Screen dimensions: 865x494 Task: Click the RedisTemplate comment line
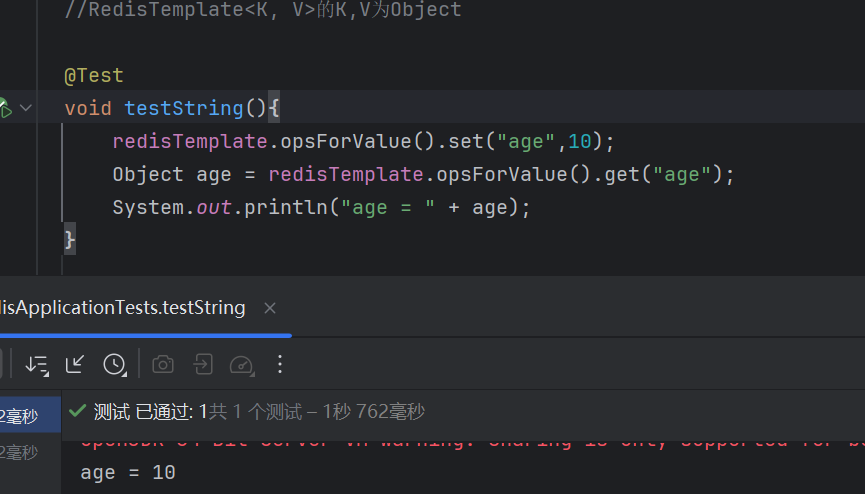pos(263,10)
